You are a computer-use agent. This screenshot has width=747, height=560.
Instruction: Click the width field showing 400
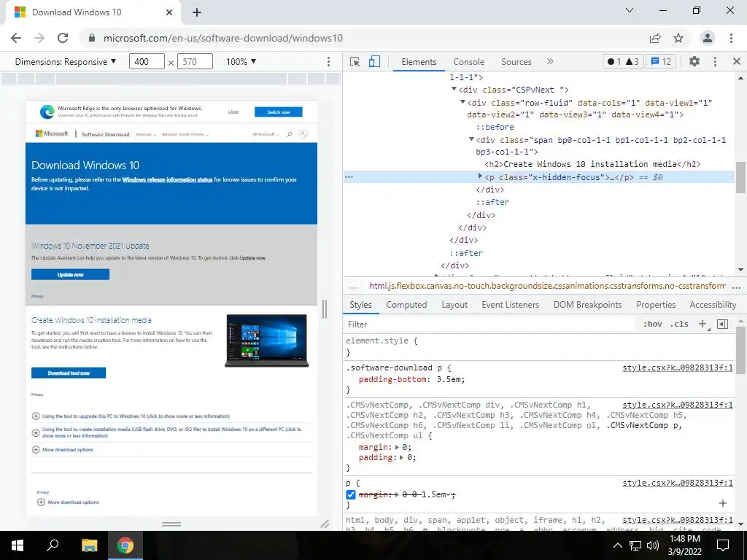(147, 61)
